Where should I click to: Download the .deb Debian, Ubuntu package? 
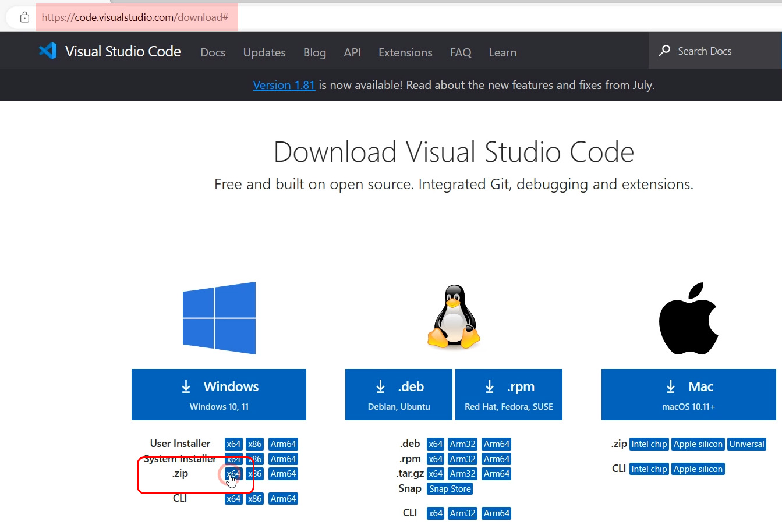[x=399, y=395]
